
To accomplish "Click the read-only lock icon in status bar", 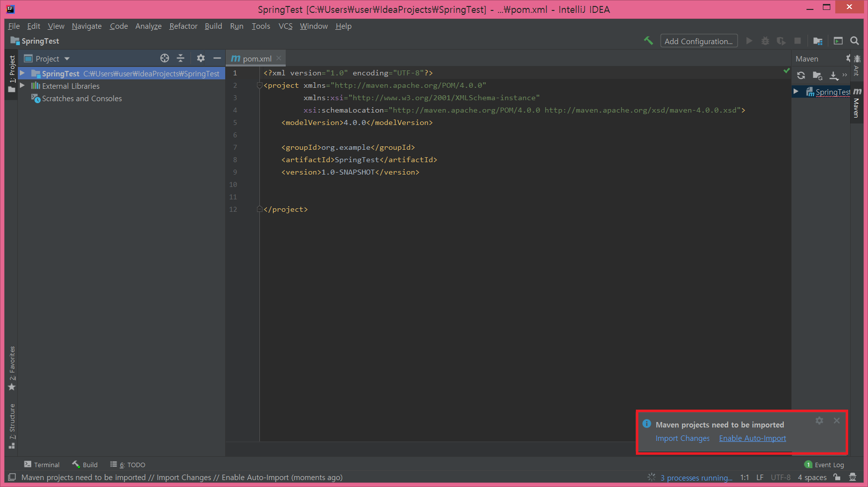I will point(837,477).
